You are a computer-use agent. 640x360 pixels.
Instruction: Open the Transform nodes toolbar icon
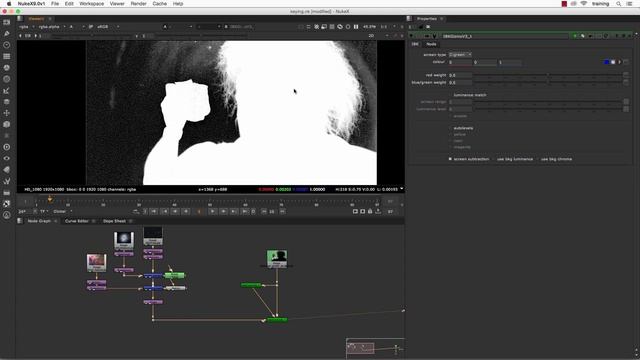point(7,113)
